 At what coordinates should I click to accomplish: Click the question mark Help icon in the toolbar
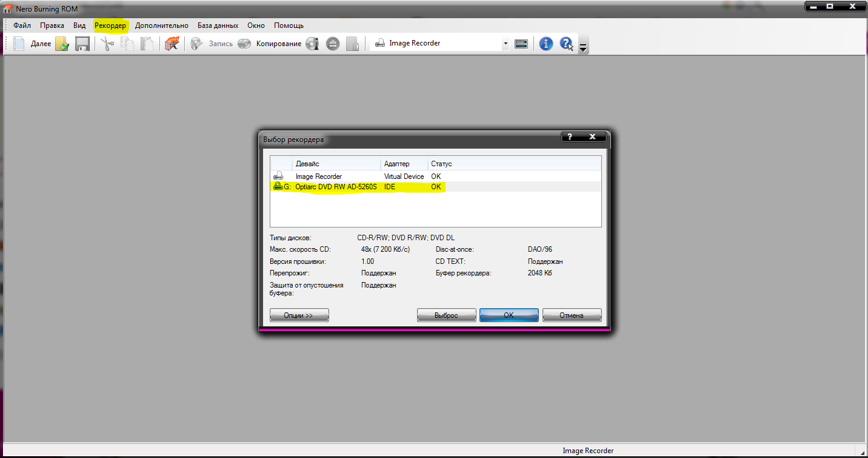(x=566, y=44)
